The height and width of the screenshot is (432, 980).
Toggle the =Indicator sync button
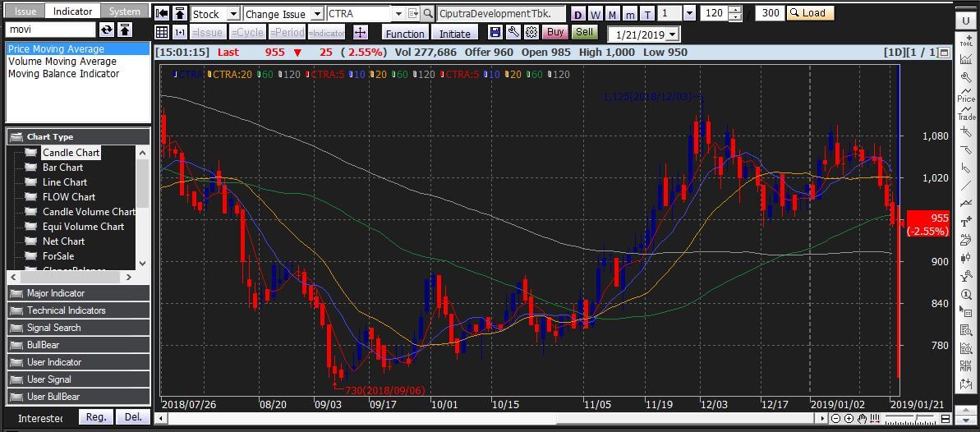[x=327, y=33]
